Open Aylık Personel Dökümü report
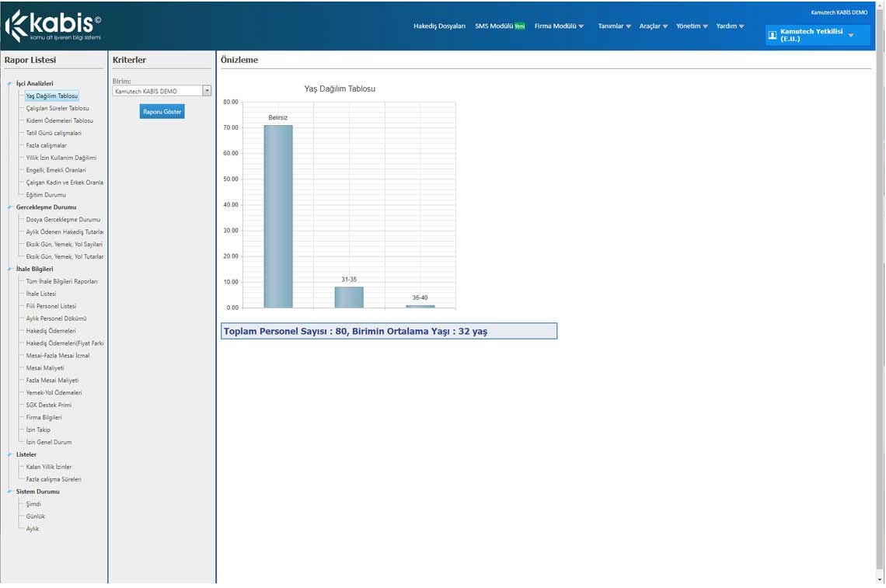Image resolution: width=886 pixels, height=588 pixels. [x=56, y=319]
